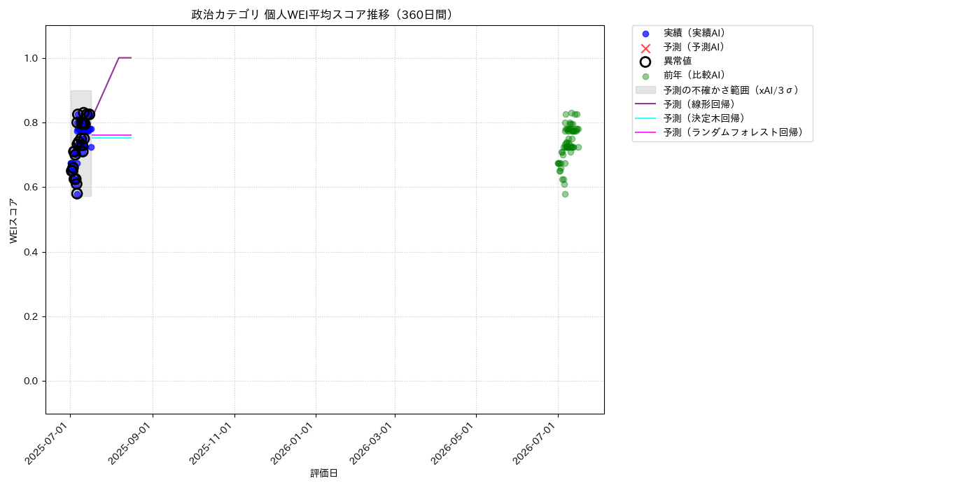Image resolution: width=980 pixels, height=490 pixels.
Task: Click the y-axis tick 0.2
Action: coord(31,316)
